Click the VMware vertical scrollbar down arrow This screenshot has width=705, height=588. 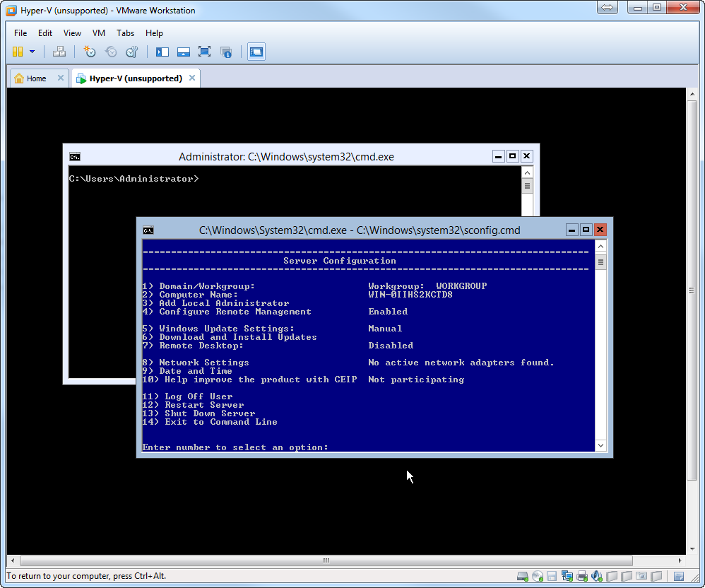pyautogui.click(x=692, y=549)
